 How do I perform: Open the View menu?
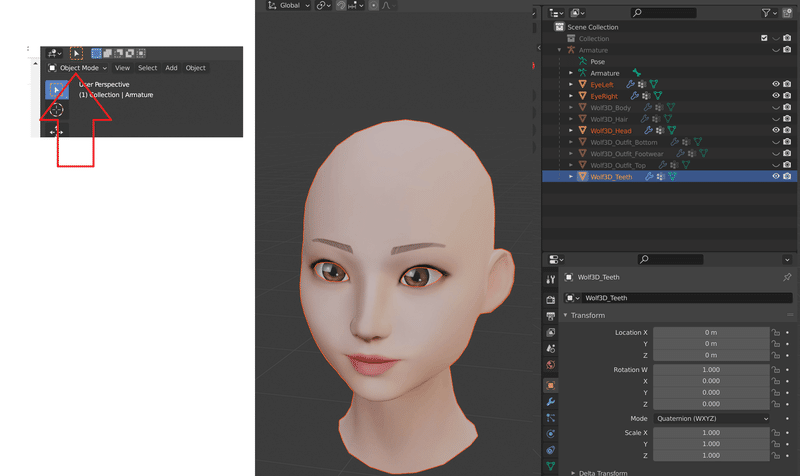pos(122,68)
